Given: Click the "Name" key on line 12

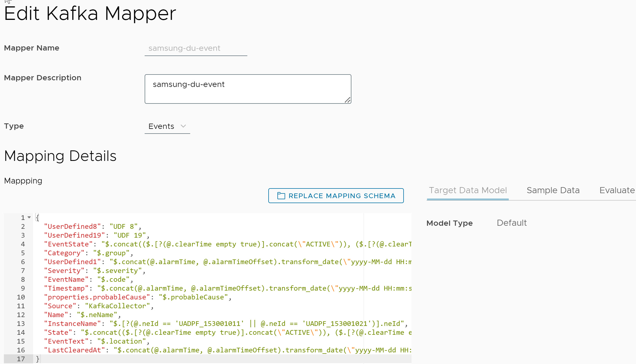Looking at the screenshot, I should 56,315.
